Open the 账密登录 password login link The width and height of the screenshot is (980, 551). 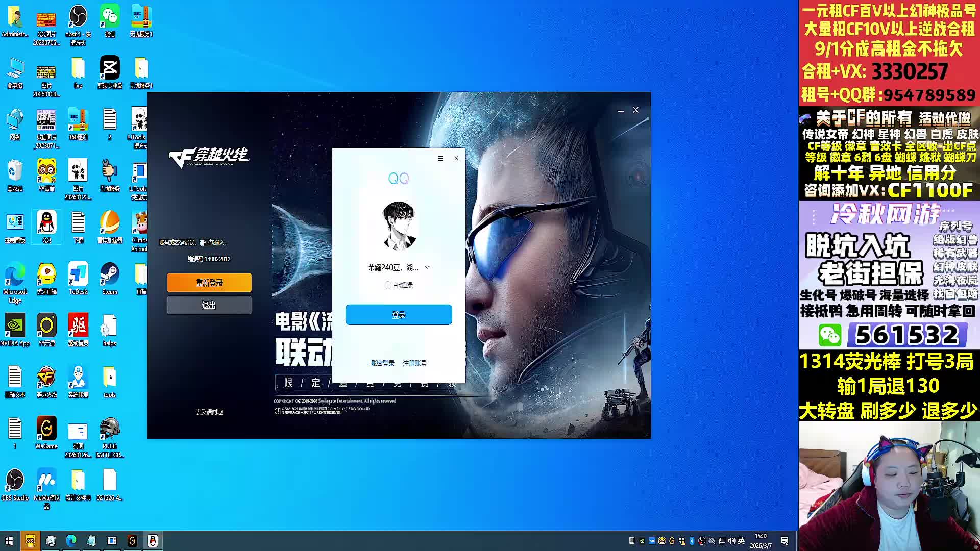click(382, 363)
